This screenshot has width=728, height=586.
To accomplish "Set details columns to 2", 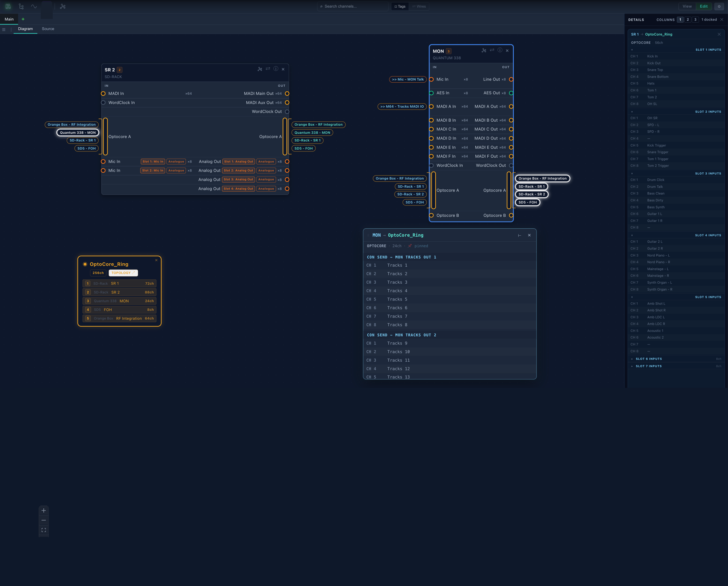I will tap(688, 20).
